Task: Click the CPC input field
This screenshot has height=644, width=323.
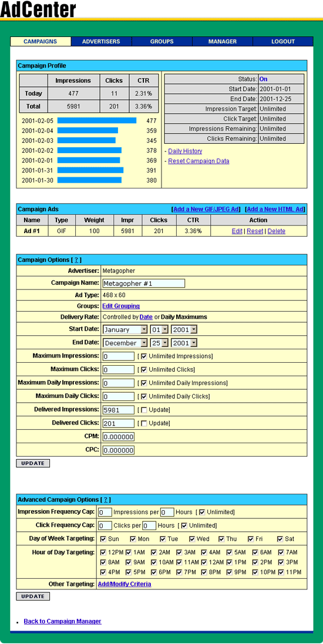Action: tap(119, 450)
